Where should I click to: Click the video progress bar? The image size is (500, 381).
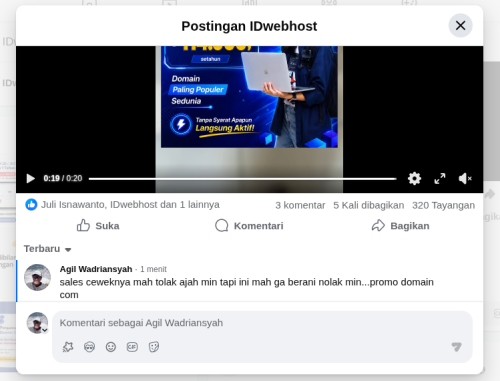242,179
